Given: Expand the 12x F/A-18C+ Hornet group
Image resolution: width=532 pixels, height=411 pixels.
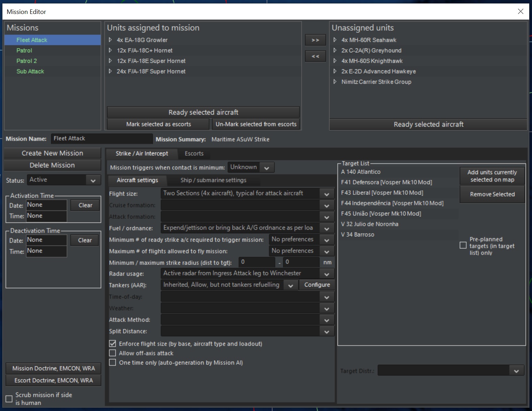Looking at the screenshot, I should click(x=110, y=51).
